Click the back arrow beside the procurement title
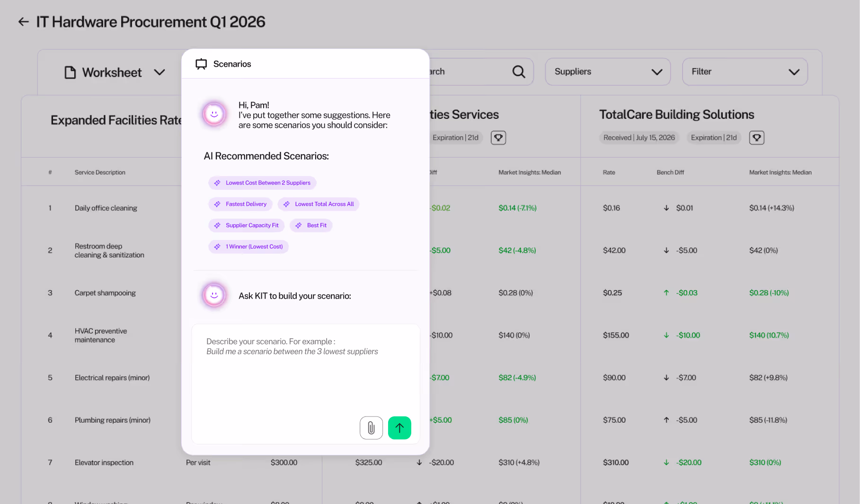Image resolution: width=860 pixels, height=504 pixels. pyautogui.click(x=23, y=22)
